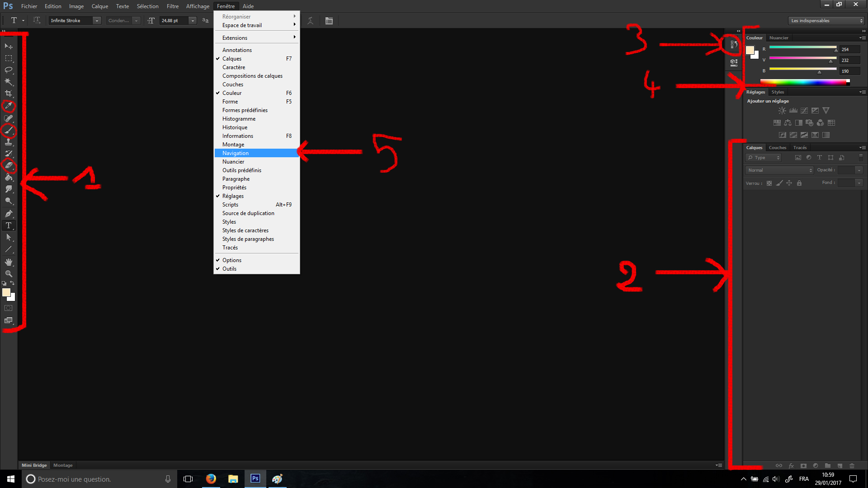The width and height of the screenshot is (868, 488).
Task: Open the Mini Bridge panel tab
Action: (x=34, y=465)
